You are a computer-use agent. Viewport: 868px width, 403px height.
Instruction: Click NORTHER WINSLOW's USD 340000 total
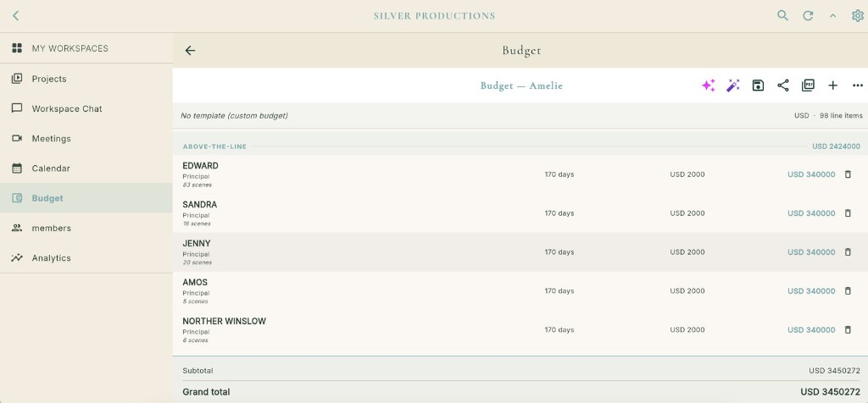click(x=811, y=329)
